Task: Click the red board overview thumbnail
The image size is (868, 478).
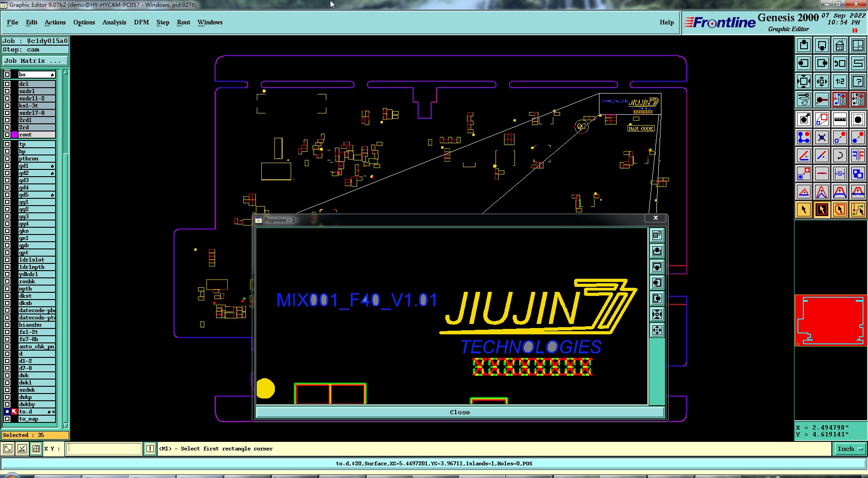Action: click(x=830, y=320)
